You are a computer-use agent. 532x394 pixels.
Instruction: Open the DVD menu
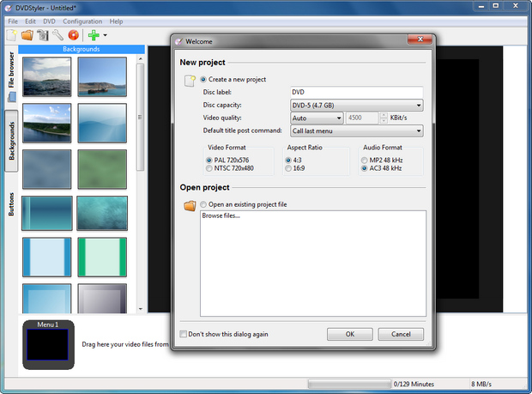click(x=49, y=21)
